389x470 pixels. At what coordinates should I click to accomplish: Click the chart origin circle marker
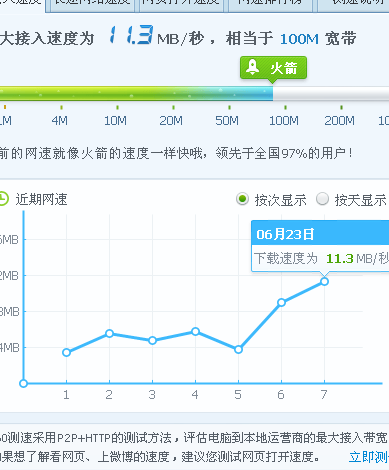(x=23, y=383)
